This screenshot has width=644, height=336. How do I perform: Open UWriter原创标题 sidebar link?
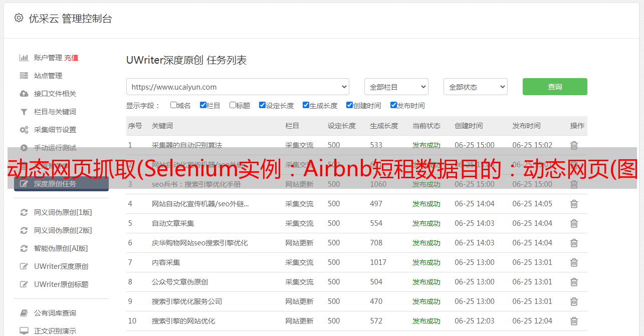coord(61,284)
